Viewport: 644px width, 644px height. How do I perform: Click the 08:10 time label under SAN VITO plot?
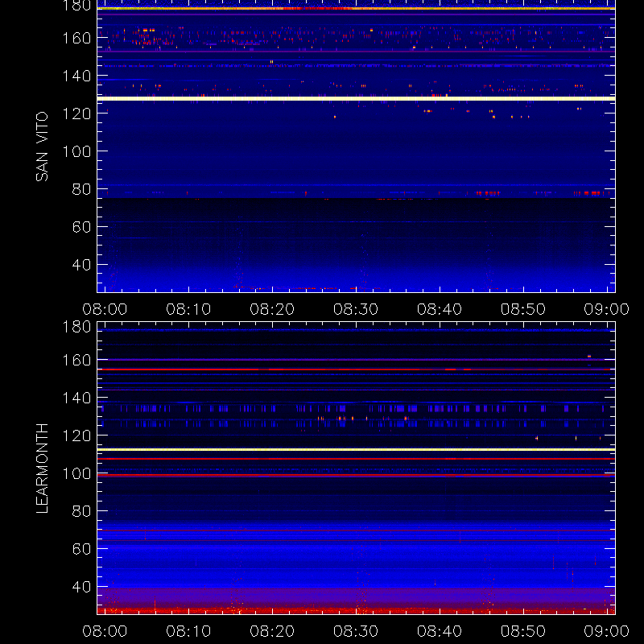pyautogui.click(x=188, y=309)
